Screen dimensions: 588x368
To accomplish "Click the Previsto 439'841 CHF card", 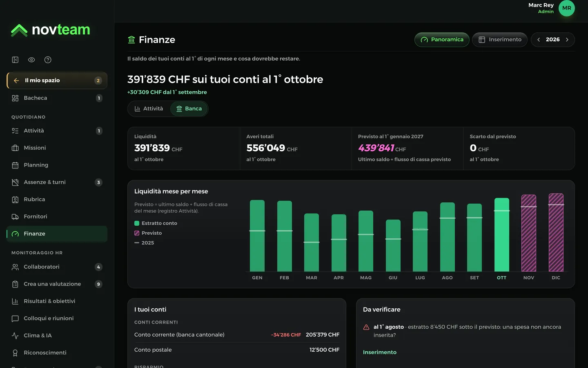I will [408, 148].
